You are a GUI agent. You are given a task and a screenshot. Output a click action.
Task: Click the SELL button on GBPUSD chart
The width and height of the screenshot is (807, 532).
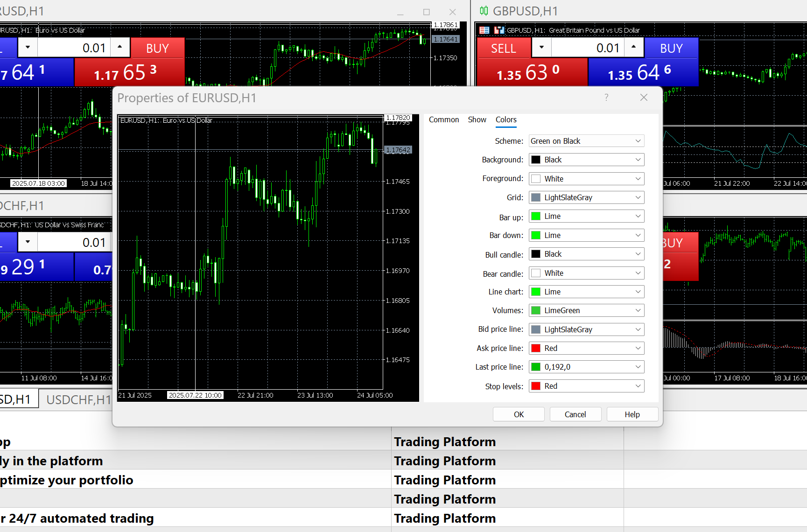pyautogui.click(x=503, y=48)
